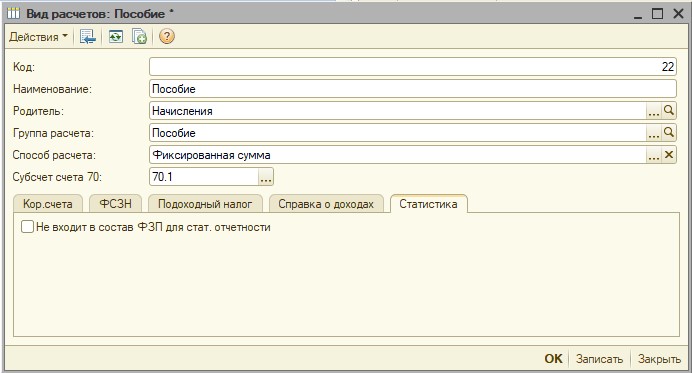
Task: Click the Группа расчета field
Action: coord(398,133)
